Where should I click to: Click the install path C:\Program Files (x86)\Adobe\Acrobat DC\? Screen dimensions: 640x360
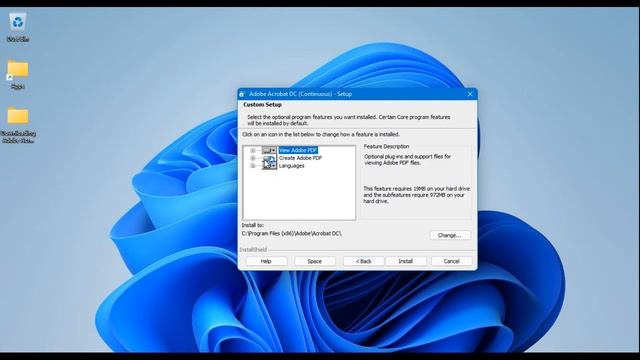[291, 233]
